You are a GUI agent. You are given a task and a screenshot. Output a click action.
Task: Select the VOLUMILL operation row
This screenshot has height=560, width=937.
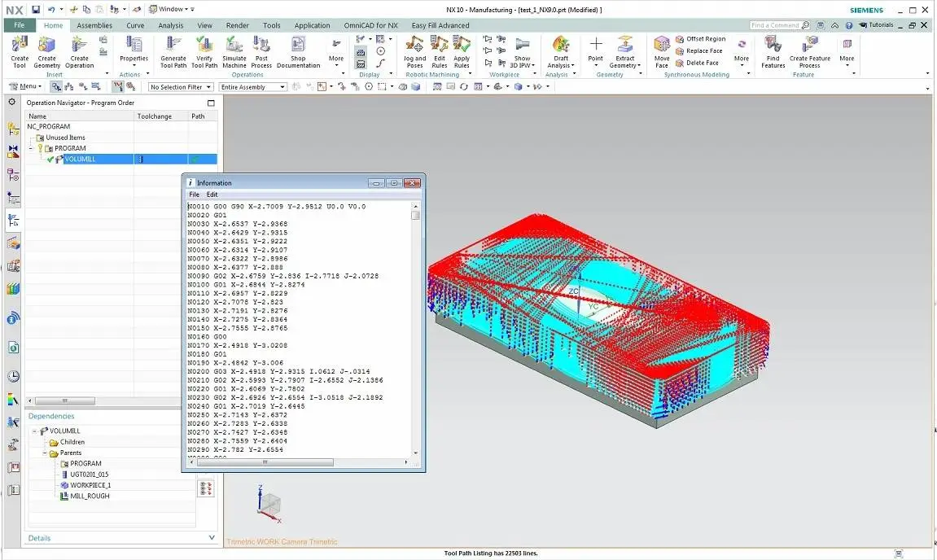(122, 159)
